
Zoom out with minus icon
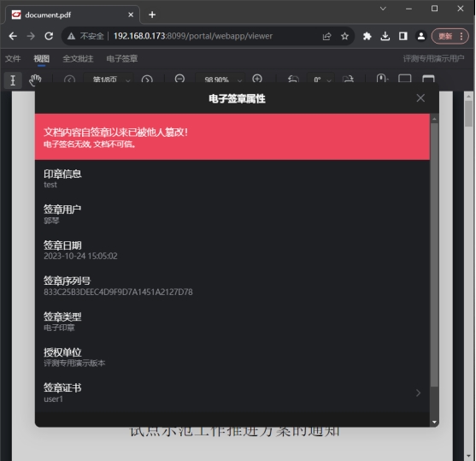179,79
